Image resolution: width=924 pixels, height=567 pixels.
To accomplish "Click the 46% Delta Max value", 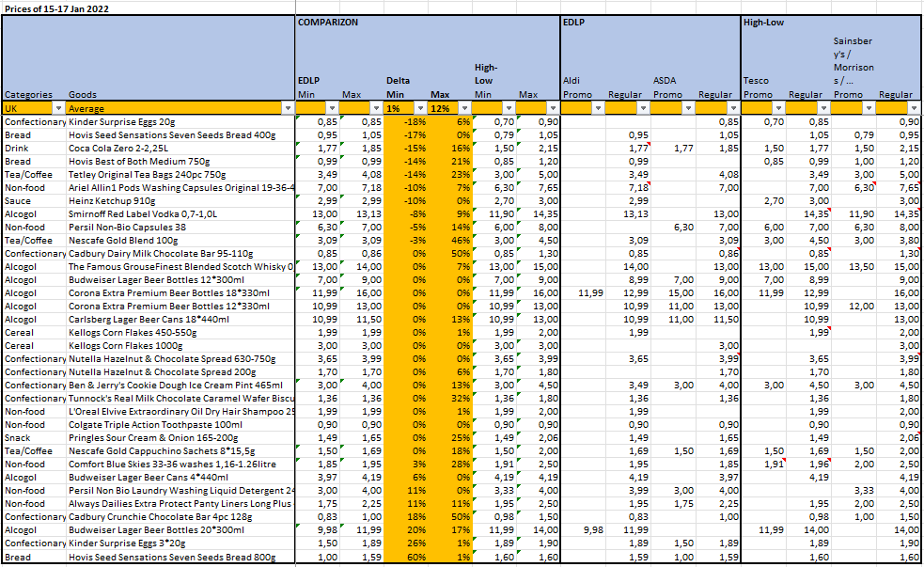I will pyautogui.click(x=461, y=241).
